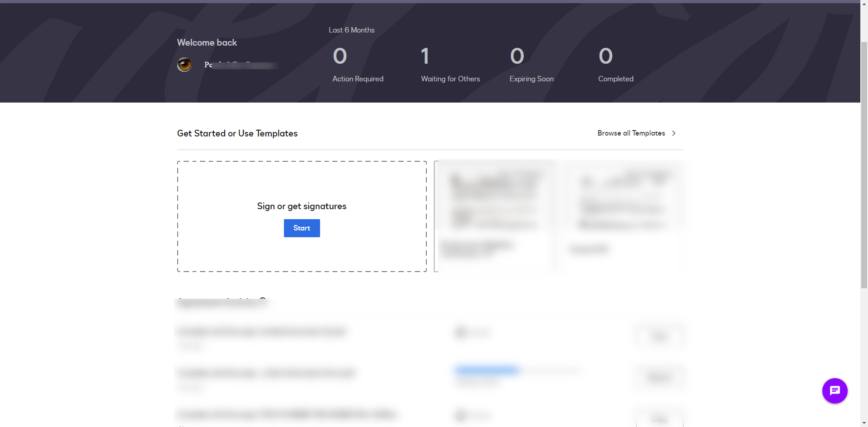The width and height of the screenshot is (868, 427).
Task: Click the first agreement row's action button
Action: tap(660, 337)
